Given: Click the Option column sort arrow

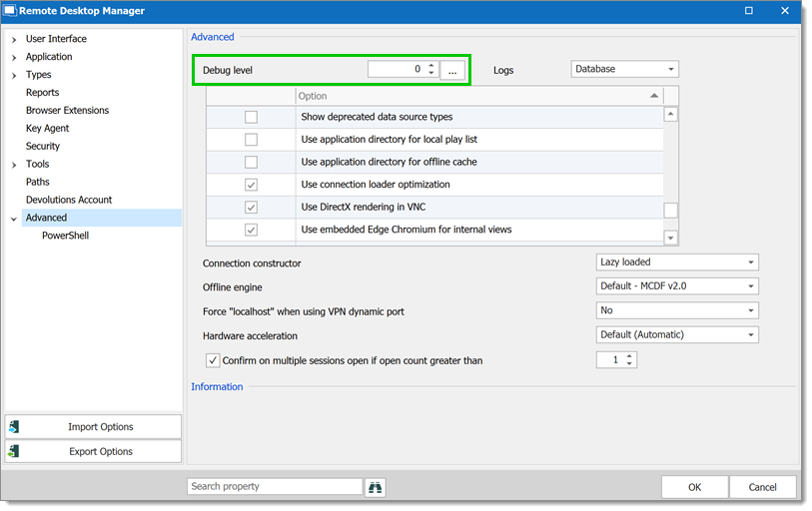Looking at the screenshot, I should tap(654, 96).
